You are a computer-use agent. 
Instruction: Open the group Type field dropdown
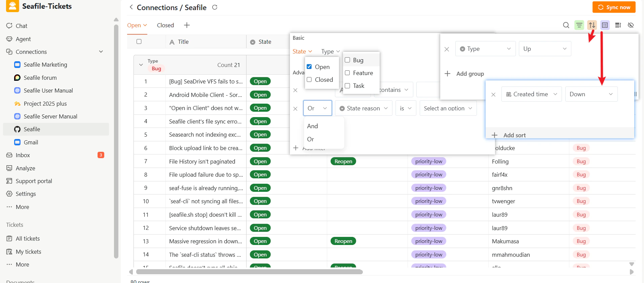[x=485, y=49]
